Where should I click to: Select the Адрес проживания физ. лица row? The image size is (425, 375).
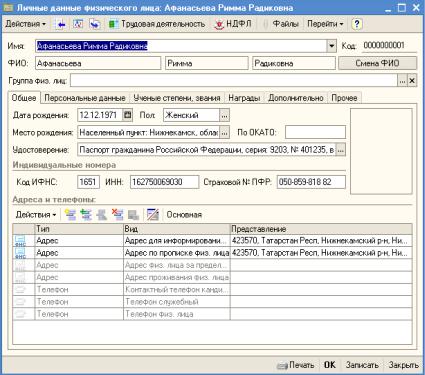212,278
